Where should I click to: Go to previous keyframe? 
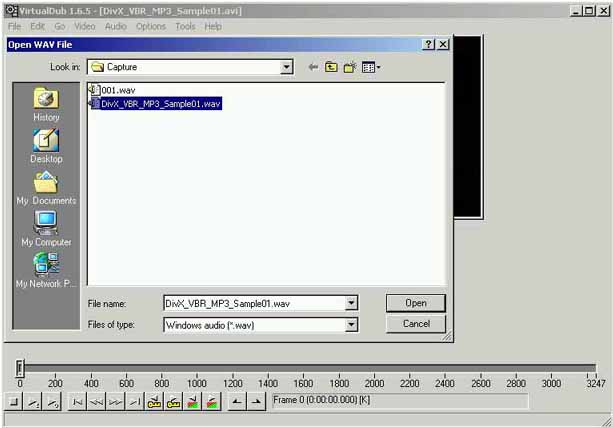[154, 402]
